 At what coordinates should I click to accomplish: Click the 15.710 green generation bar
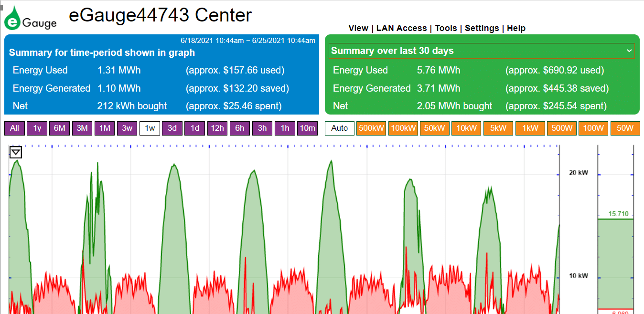[615, 262]
